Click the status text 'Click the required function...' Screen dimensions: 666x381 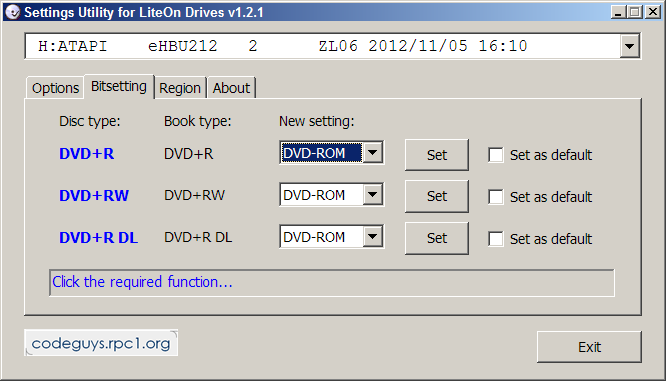[142, 282]
